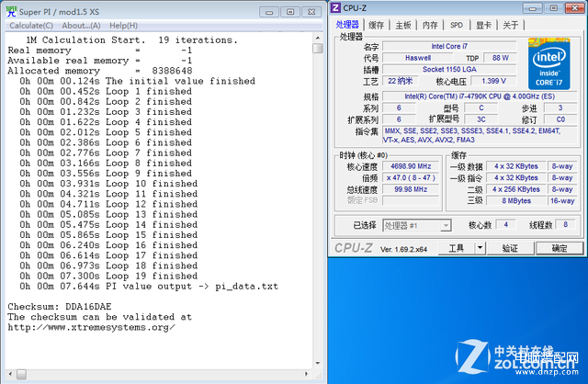
Task: Click the Super PI horizontal scrollbar right arrow
Action: tap(306, 374)
